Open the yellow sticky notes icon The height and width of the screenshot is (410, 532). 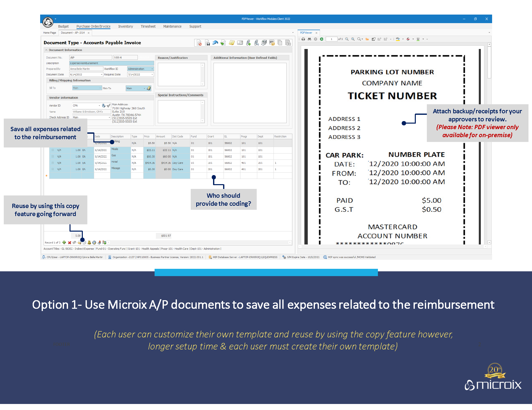click(x=232, y=43)
